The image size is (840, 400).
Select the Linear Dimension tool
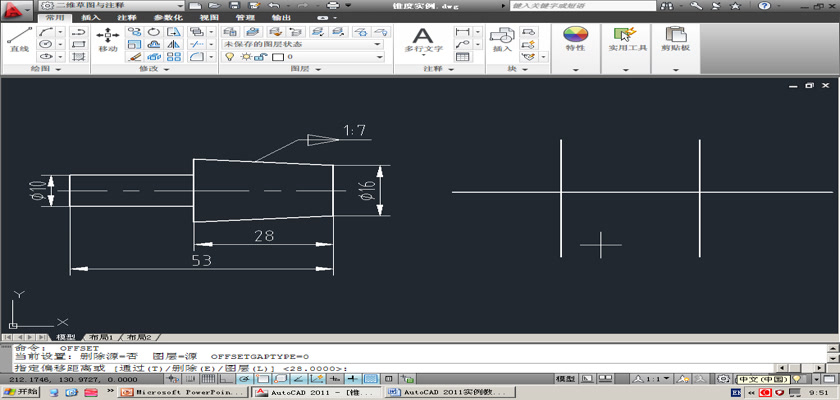tap(462, 32)
